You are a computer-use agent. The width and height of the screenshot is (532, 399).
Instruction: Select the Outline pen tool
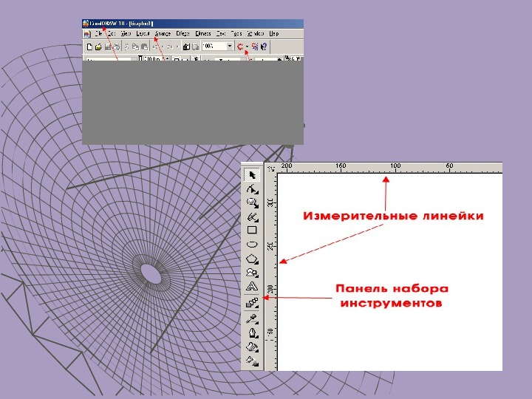pyautogui.click(x=252, y=332)
